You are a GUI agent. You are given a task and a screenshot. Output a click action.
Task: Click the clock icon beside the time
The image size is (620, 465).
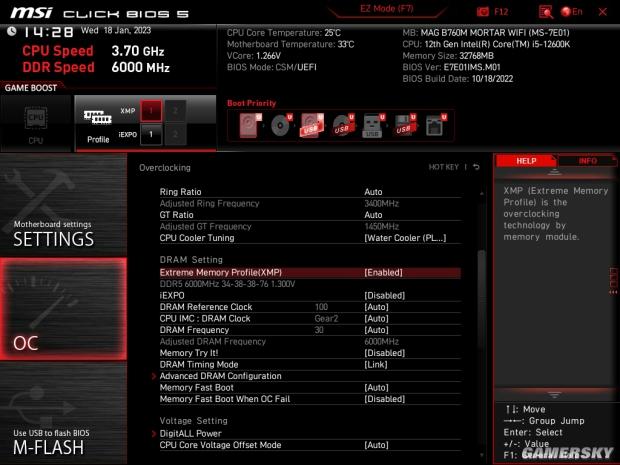pyautogui.click(x=11, y=31)
